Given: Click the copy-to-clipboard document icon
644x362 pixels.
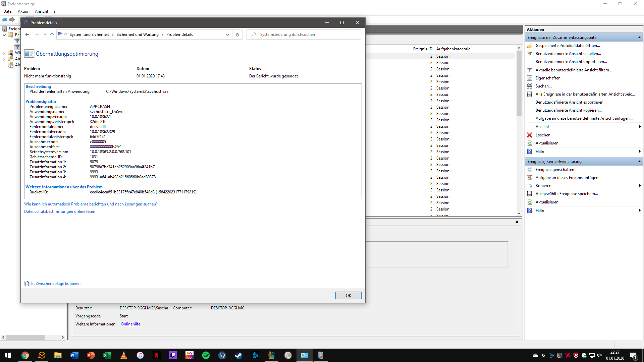Looking at the screenshot, I should tap(27, 284).
